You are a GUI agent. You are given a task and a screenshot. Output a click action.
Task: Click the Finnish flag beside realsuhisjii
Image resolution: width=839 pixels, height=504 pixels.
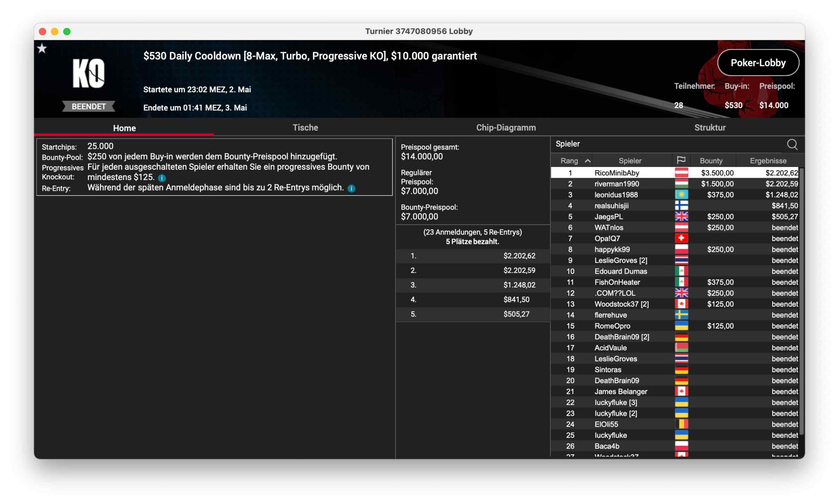[681, 205]
